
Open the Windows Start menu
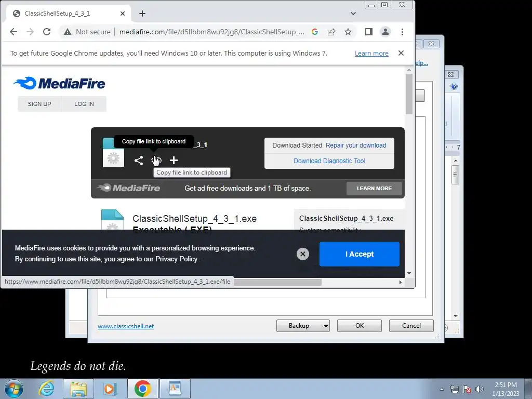(14, 389)
